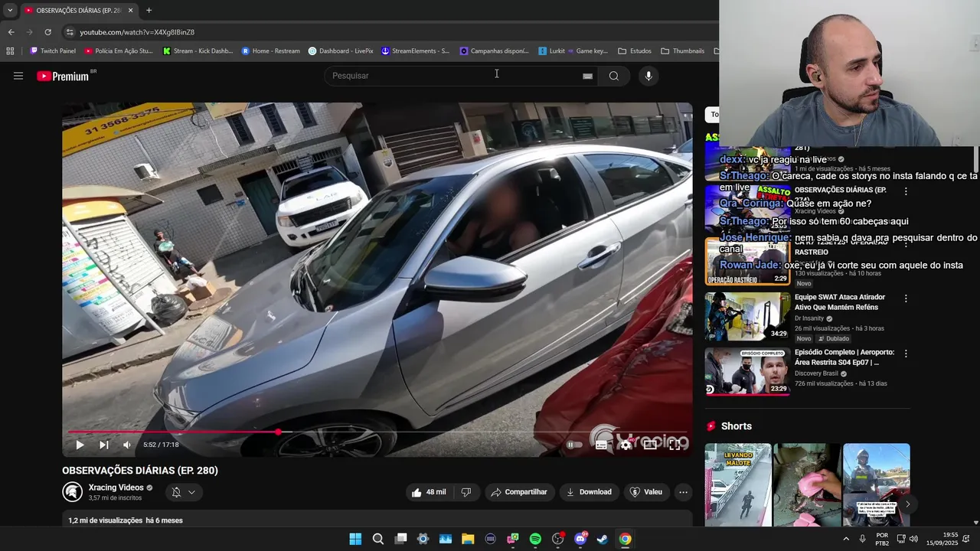Click the Download button
The width and height of the screenshot is (980, 551).
click(589, 492)
